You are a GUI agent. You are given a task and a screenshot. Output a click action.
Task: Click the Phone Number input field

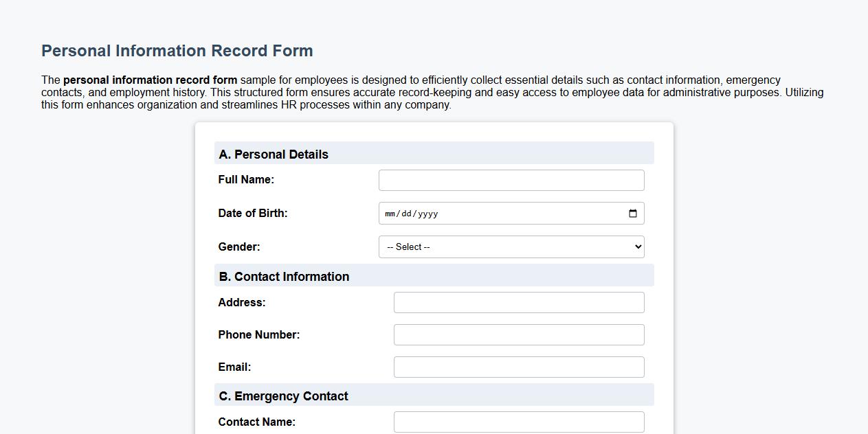point(519,334)
